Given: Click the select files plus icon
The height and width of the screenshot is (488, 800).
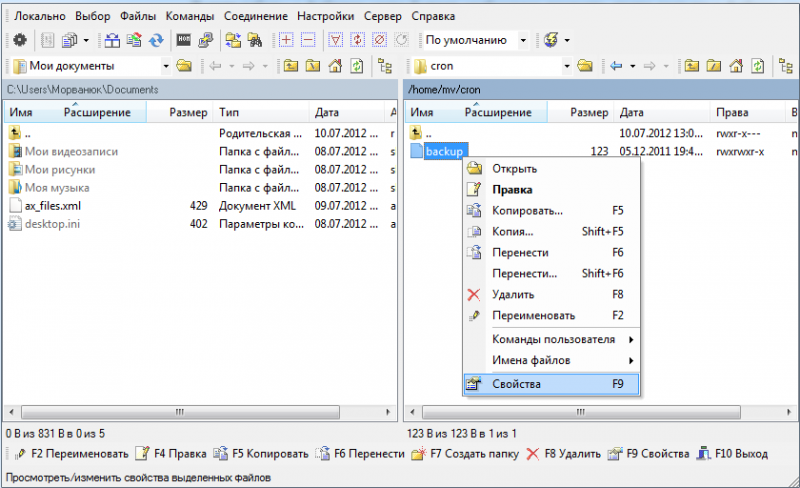Looking at the screenshot, I should 287,41.
